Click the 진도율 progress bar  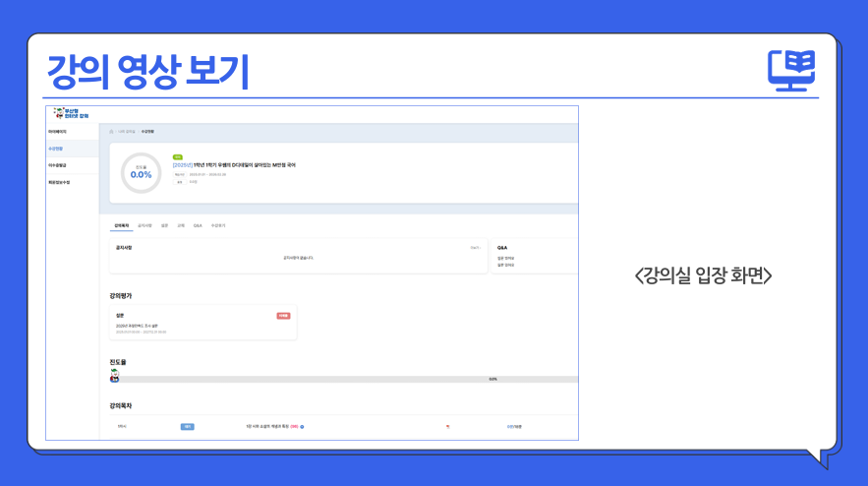(344, 379)
